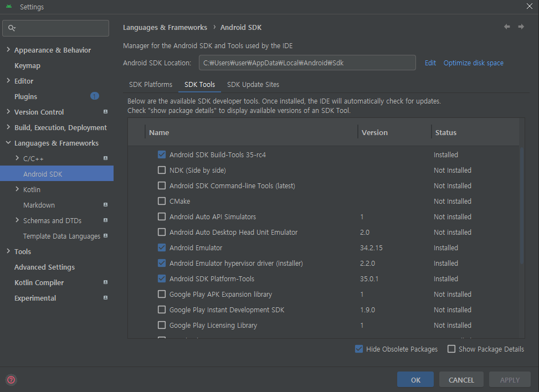Expand Appearance & Behavior section
539x392 pixels.
pyautogui.click(x=8, y=49)
